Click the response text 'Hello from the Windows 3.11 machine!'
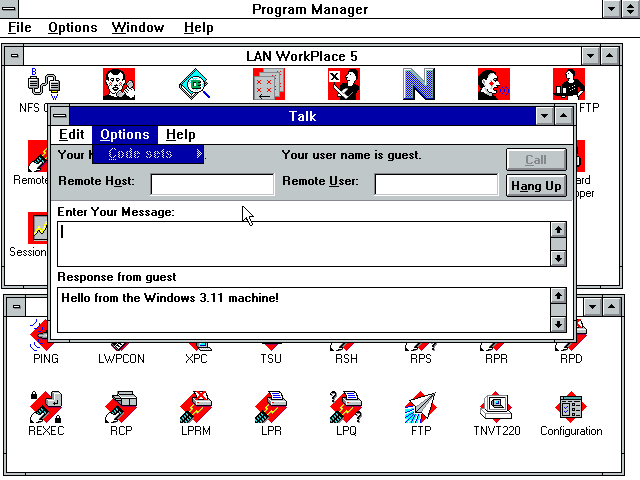The image size is (640, 480). pyautogui.click(x=170, y=298)
